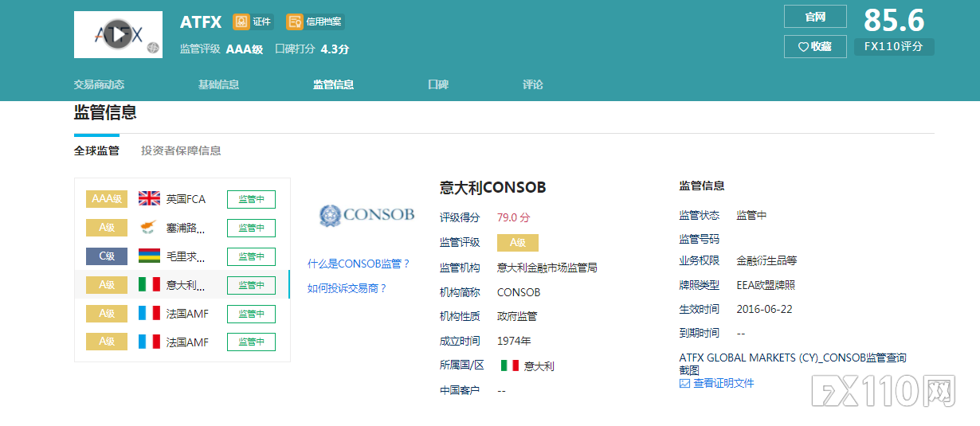Click the heart icon in 收藏 button
The image size is (980, 426).
click(x=803, y=47)
